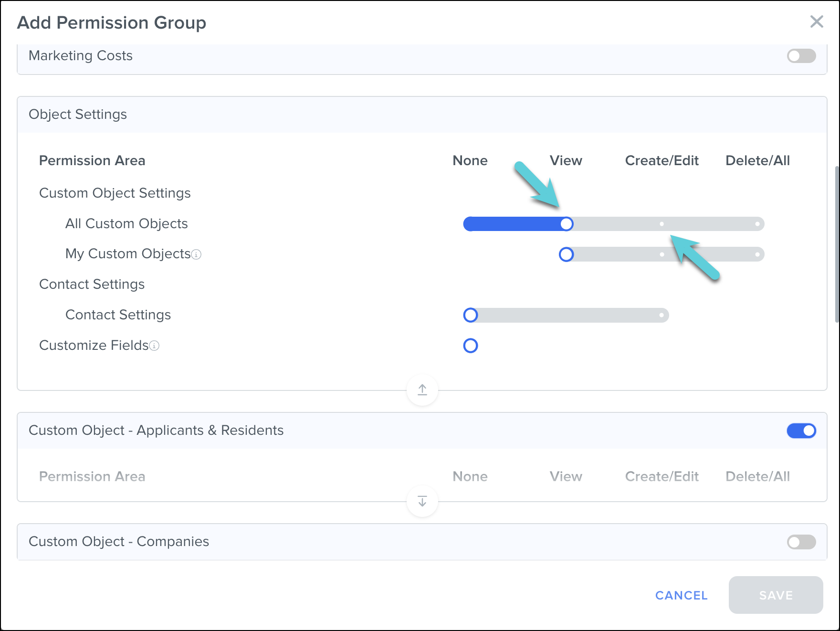The height and width of the screenshot is (631, 840).
Task: Click the All Custom Objects slider handle
Action: click(566, 224)
